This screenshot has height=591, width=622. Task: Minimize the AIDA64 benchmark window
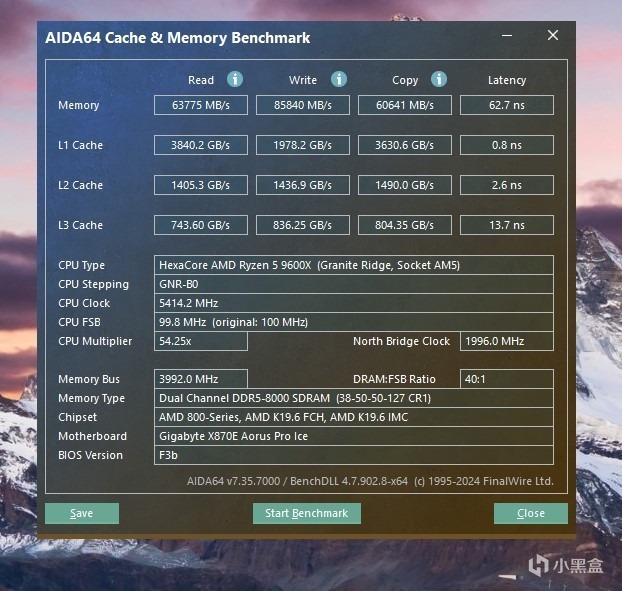click(x=507, y=36)
